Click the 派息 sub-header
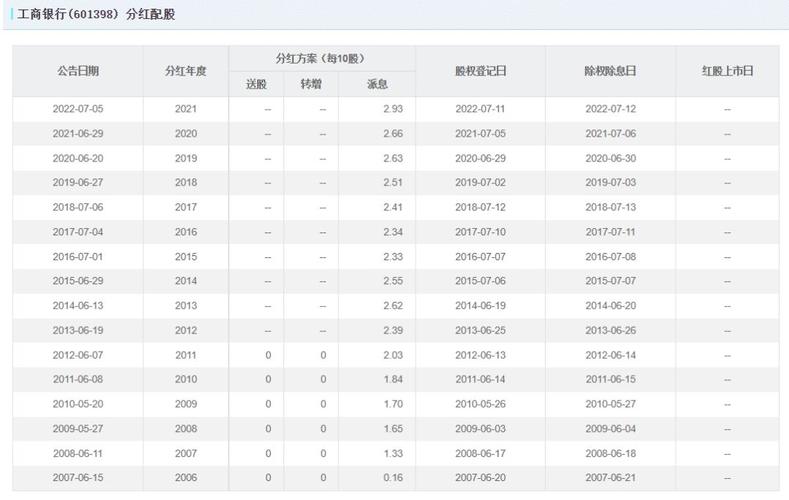This screenshot has width=789, height=500. (377, 84)
